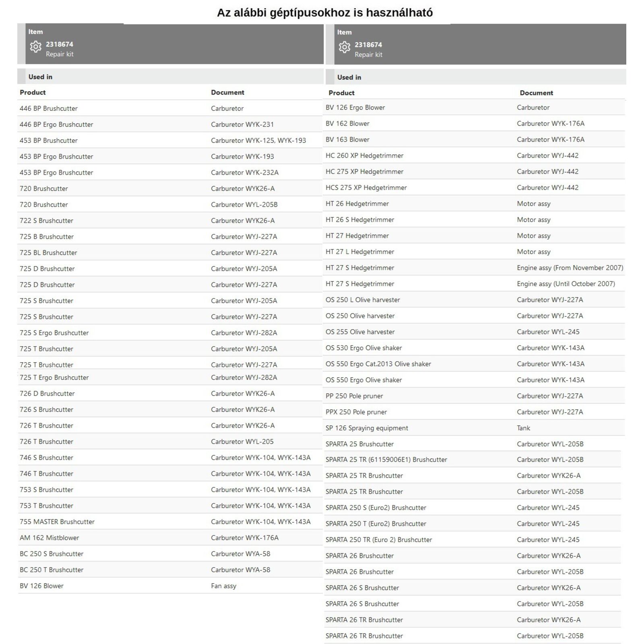This screenshot has width=644, height=644.
Task: Click the Tank document for SP 126
Action: click(x=523, y=428)
